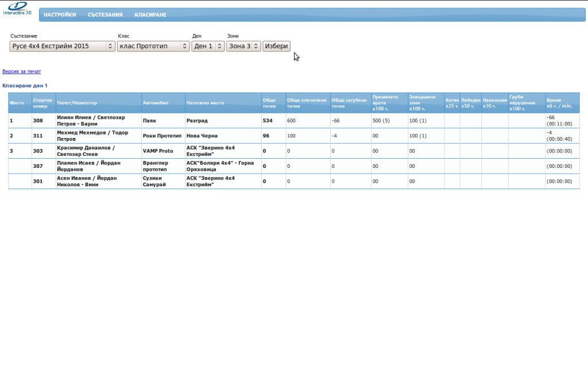588x368 pixels.
Task: Click the Лебедки x50 т. header
Action: (471, 103)
